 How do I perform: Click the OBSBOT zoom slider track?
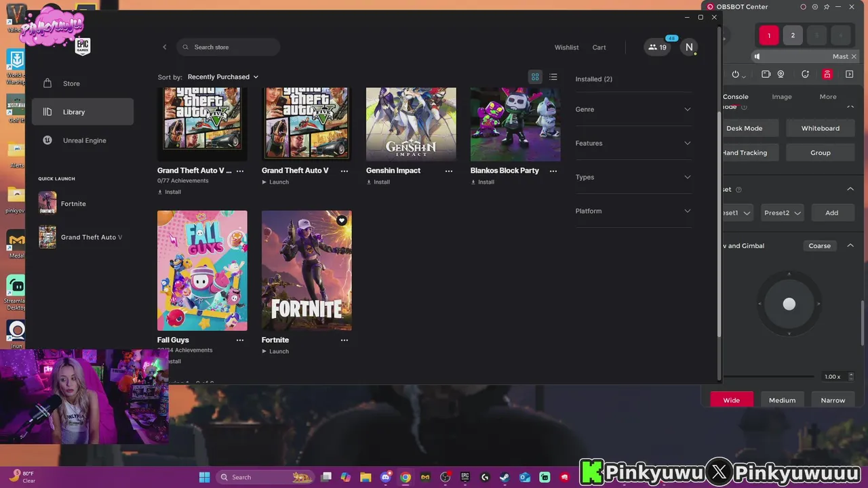(768, 376)
